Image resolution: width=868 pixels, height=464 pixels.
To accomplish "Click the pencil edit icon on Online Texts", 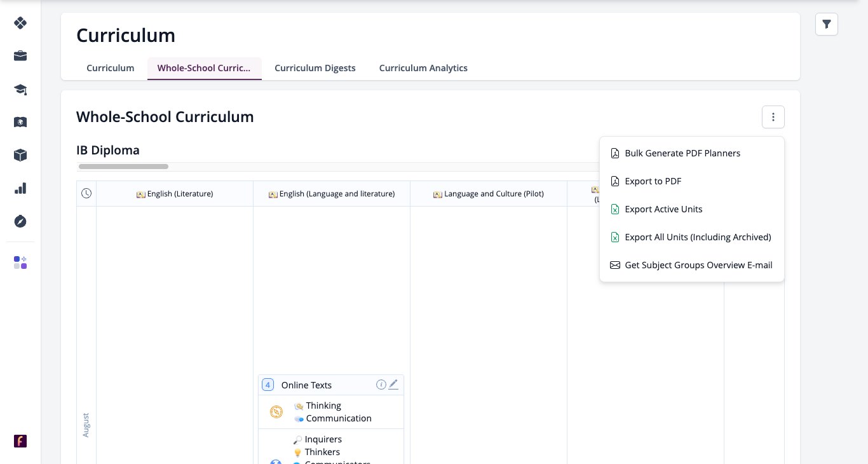I will (x=393, y=384).
